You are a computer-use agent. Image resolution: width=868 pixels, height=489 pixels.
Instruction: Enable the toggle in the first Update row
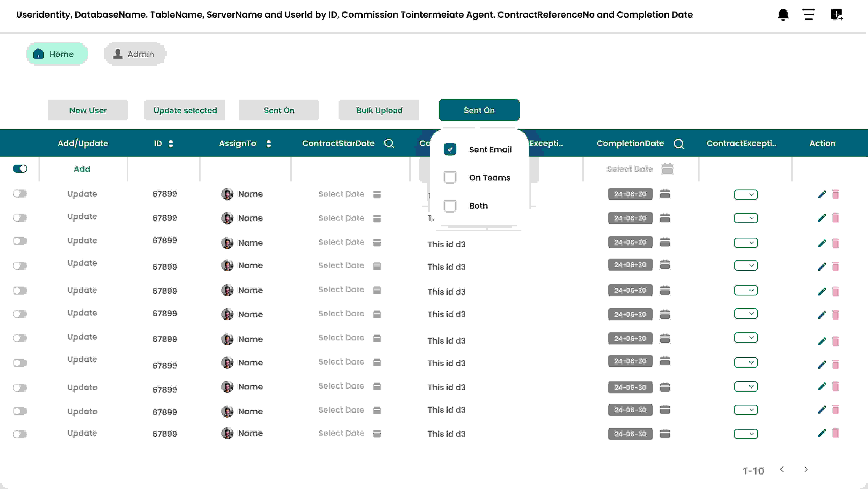[20, 194]
